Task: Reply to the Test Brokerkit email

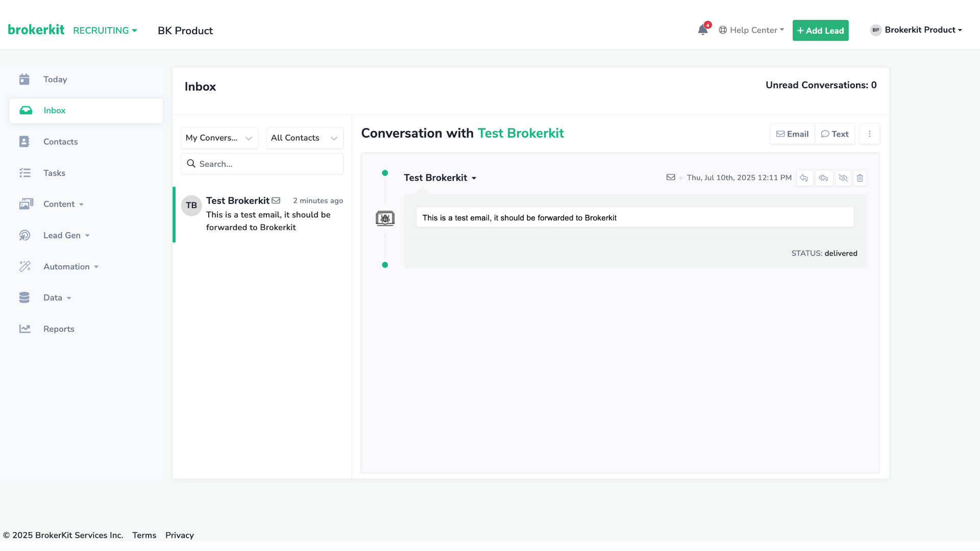Action: tap(804, 178)
